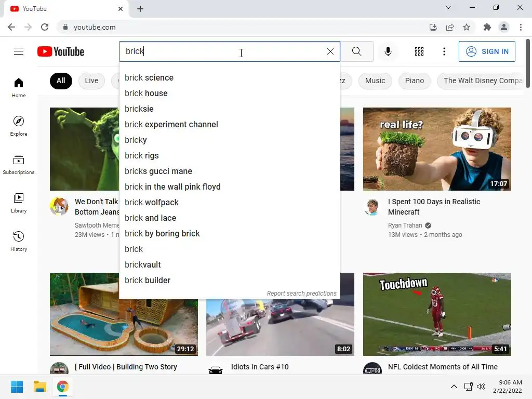Open the 8:02 cars video thumbnail
Image resolution: width=532 pixels, height=399 pixels.
click(x=280, y=328)
